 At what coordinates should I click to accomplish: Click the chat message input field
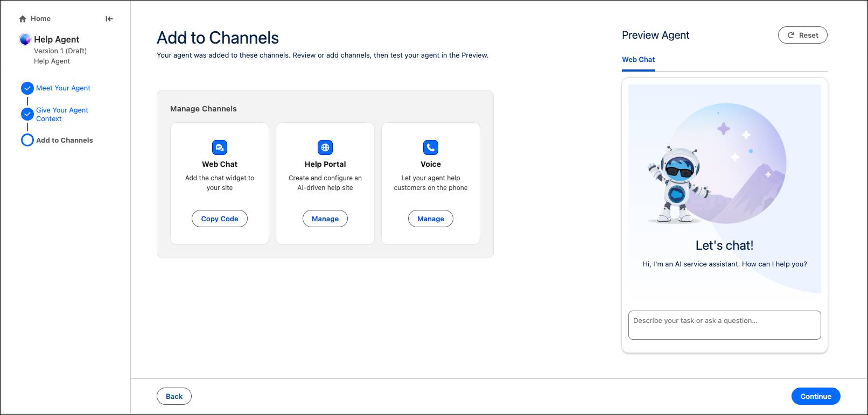tap(725, 325)
